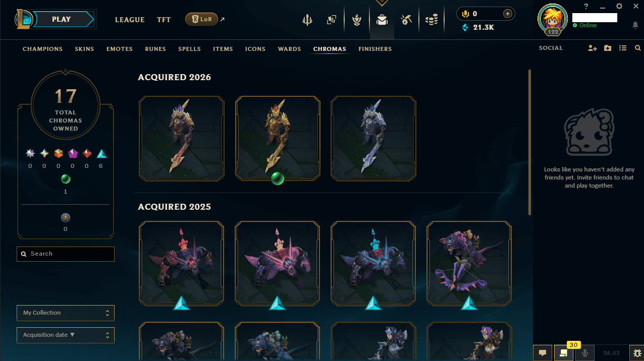Open the Clash trident icon
The width and height of the screenshot is (644, 361).
click(x=307, y=20)
